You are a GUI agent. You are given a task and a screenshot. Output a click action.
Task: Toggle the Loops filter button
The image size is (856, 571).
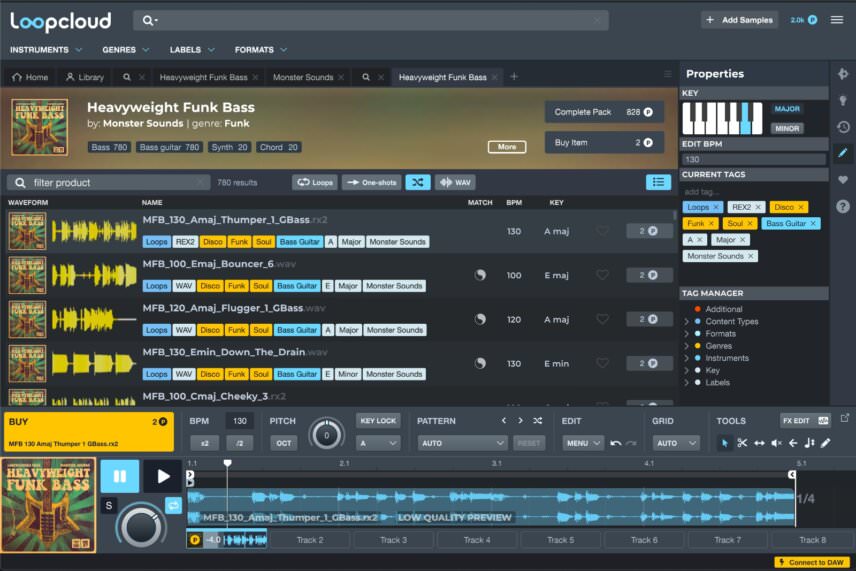coord(315,182)
